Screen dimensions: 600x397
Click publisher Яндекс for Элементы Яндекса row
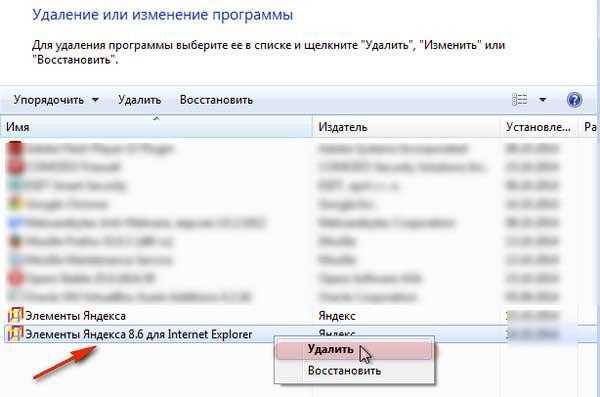[337, 316]
